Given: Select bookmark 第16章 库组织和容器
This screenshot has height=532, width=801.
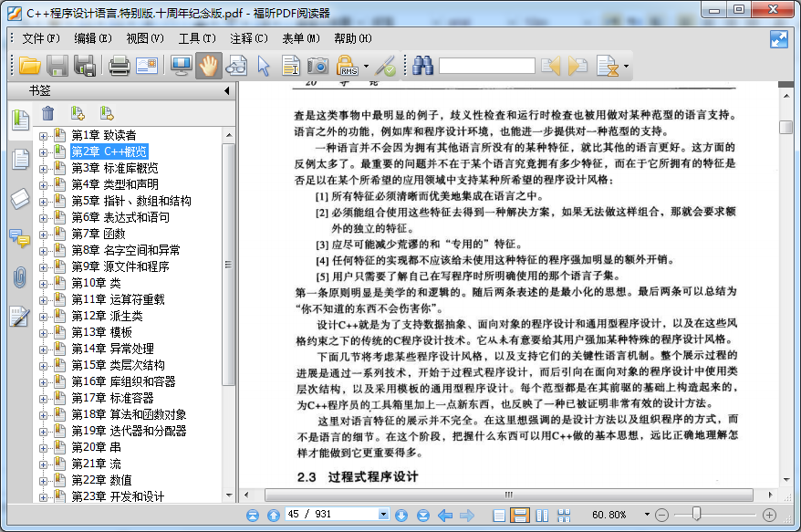Looking at the screenshot, I should tap(124, 381).
